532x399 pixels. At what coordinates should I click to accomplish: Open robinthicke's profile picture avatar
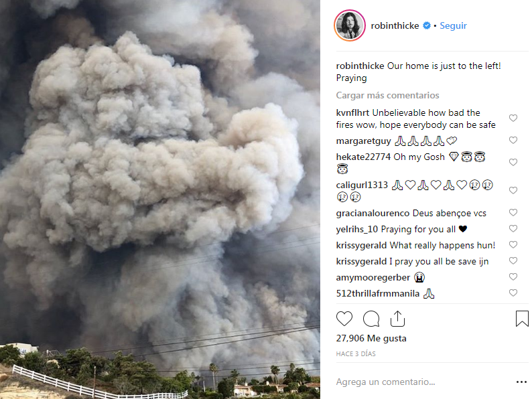350,25
